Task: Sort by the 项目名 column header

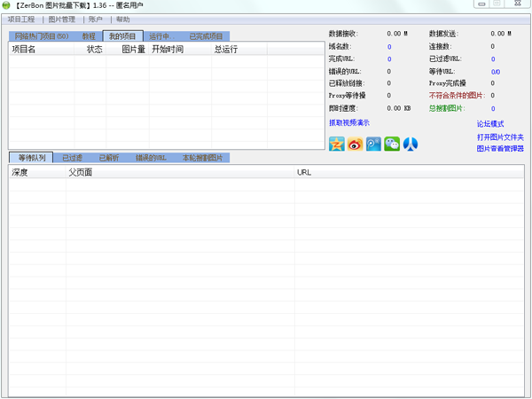Action: 25,50
